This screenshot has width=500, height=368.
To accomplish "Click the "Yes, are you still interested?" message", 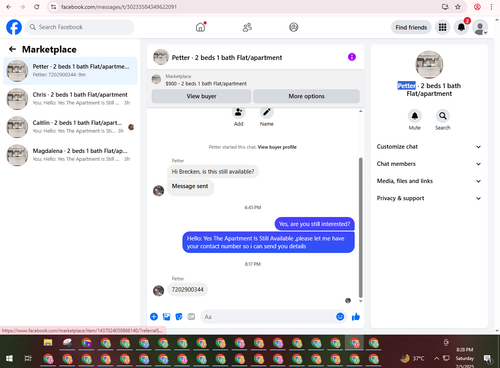I will coord(314,224).
